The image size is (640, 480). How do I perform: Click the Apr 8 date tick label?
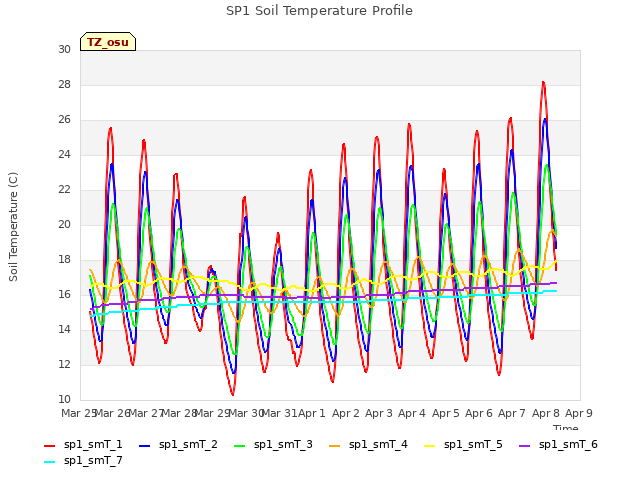(546, 413)
